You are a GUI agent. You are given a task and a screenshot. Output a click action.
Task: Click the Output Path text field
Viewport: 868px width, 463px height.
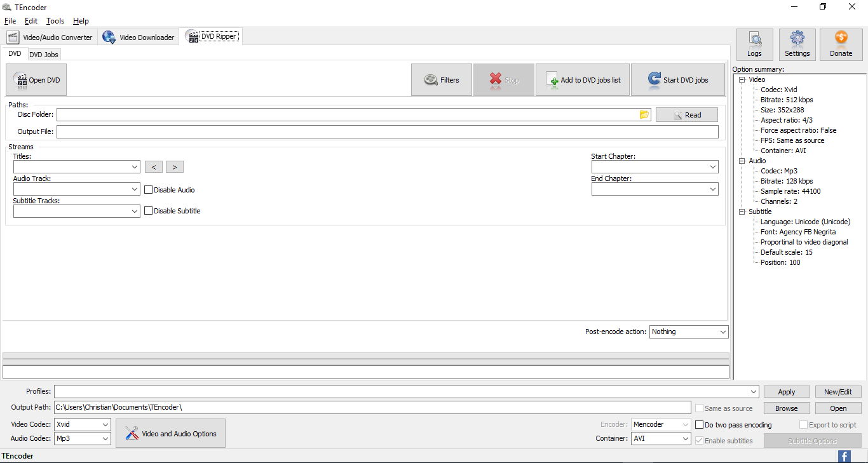click(372, 407)
